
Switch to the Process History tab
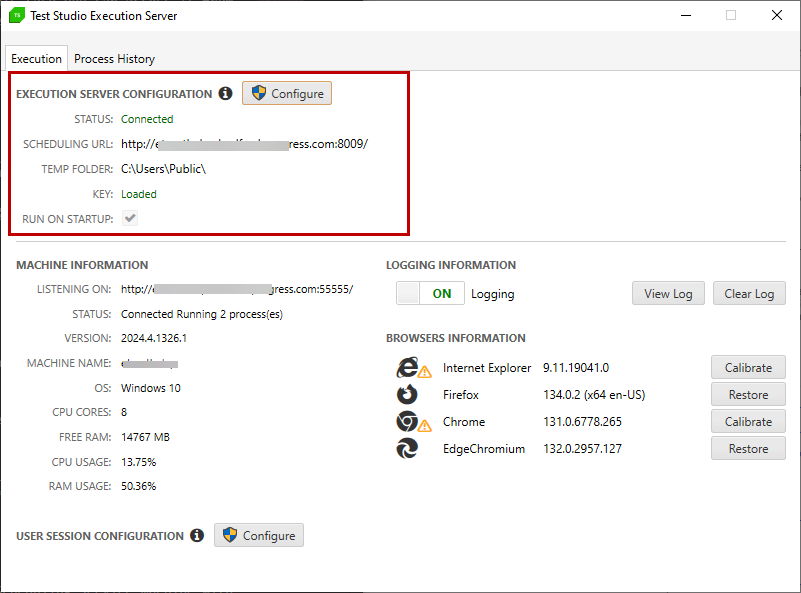(x=114, y=59)
